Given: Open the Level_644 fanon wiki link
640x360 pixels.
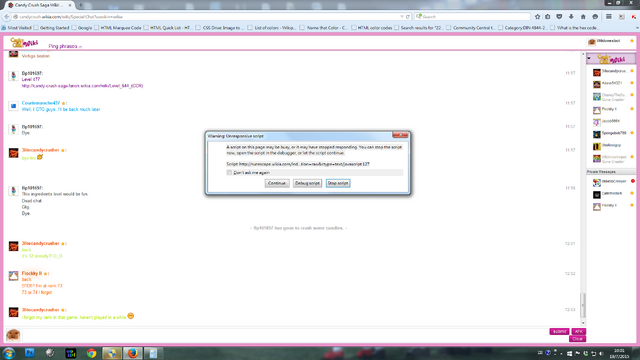Looking at the screenshot, I should coord(82,86).
